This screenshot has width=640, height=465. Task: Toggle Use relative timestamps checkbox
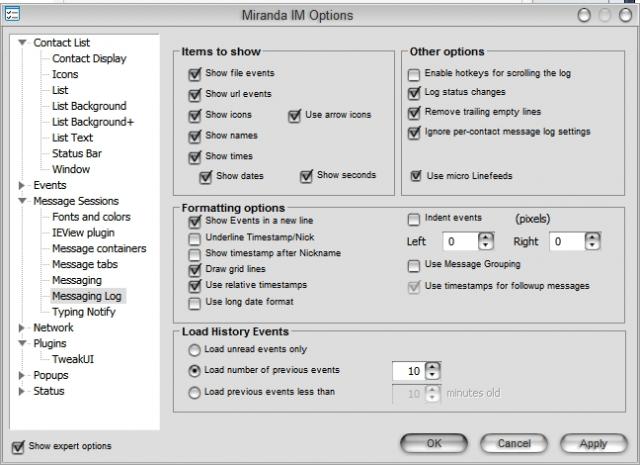pyautogui.click(x=195, y=286)
